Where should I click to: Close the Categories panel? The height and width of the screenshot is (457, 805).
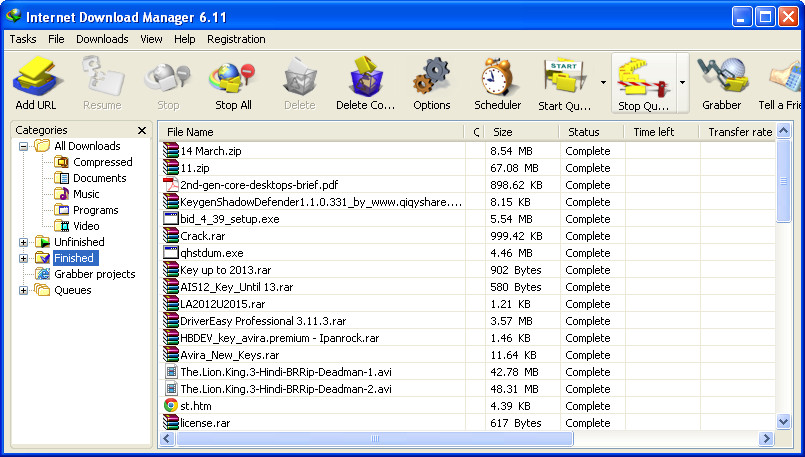142,130
